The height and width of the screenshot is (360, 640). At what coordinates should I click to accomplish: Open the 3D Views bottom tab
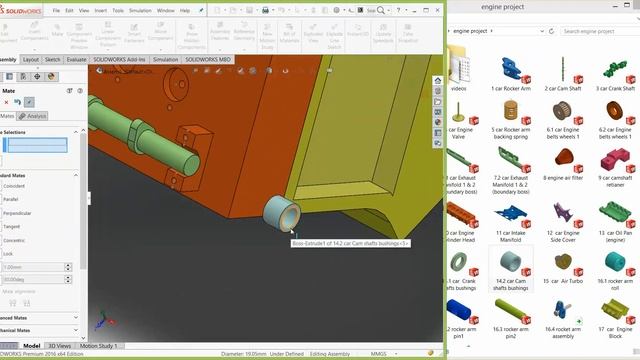[60, 346]
